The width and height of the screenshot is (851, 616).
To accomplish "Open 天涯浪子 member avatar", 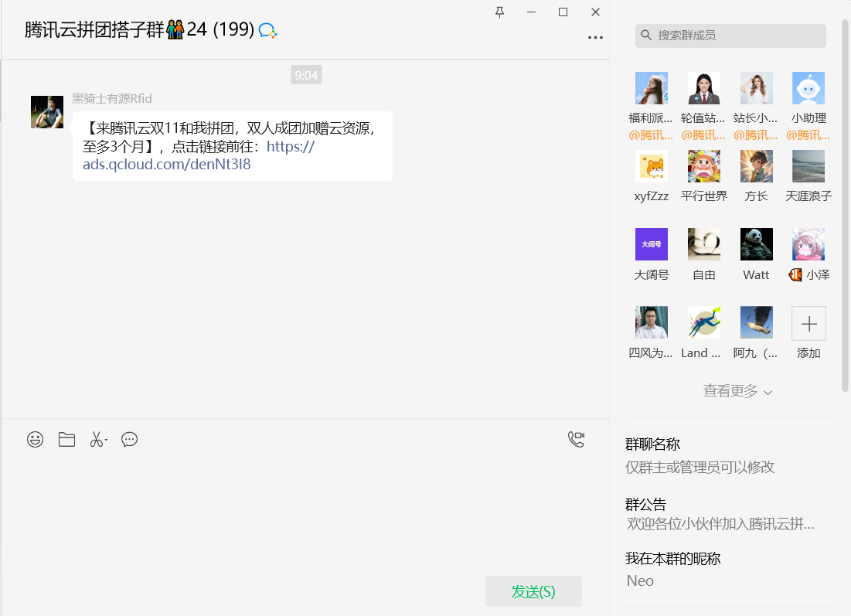I will click(x=808, y=166).
